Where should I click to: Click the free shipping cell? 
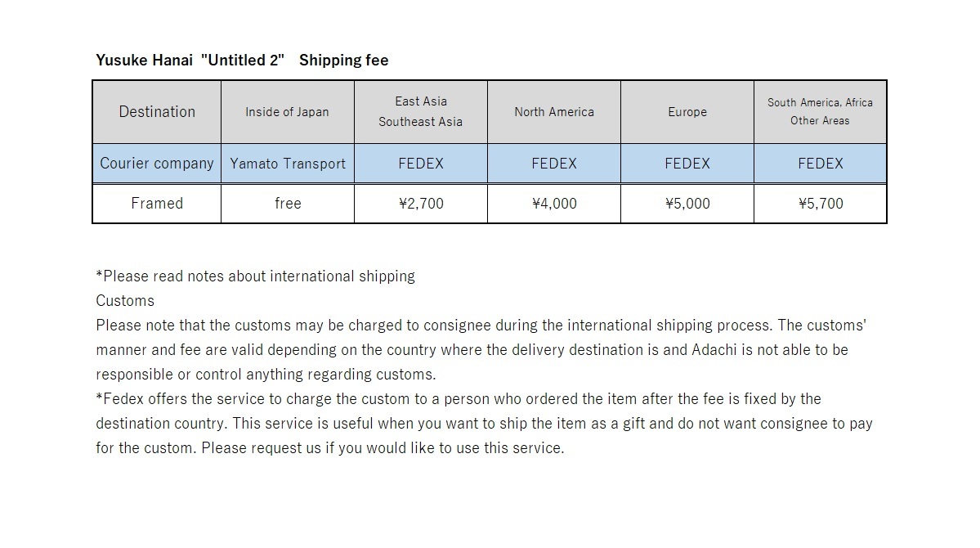coord(288,204)
